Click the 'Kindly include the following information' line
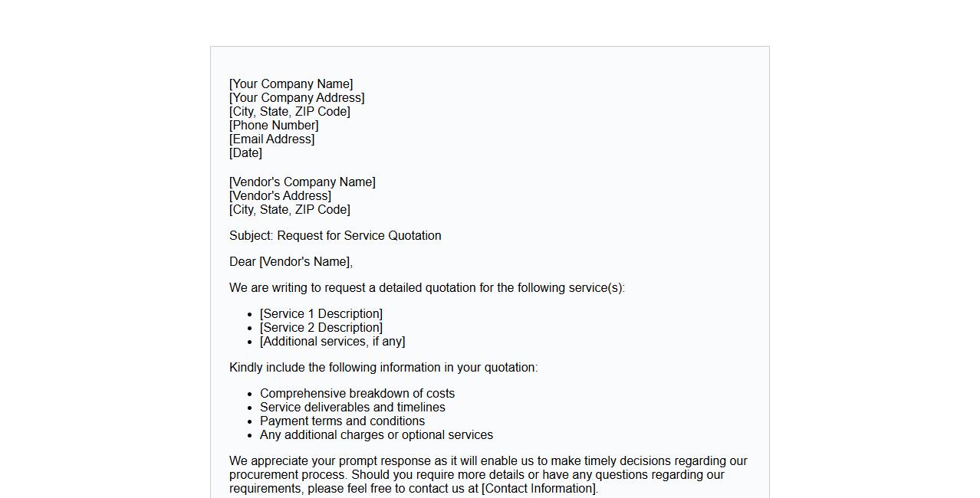This screenshot has width=980, height=498. pyautogui.click(x=383, y=368)
